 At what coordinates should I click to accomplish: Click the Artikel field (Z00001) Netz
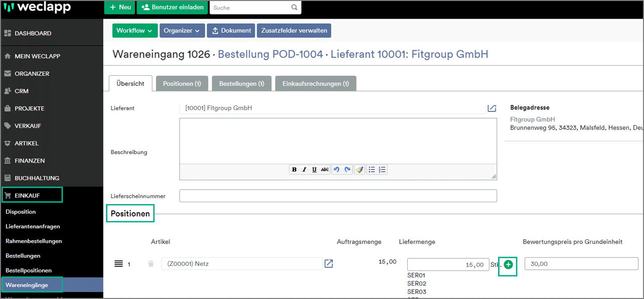pos(242,263)
